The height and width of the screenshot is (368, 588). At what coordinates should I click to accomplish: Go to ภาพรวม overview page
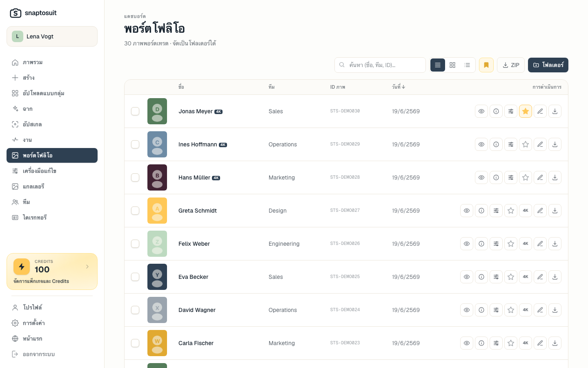pyautogui.click(x=52, y=62)
